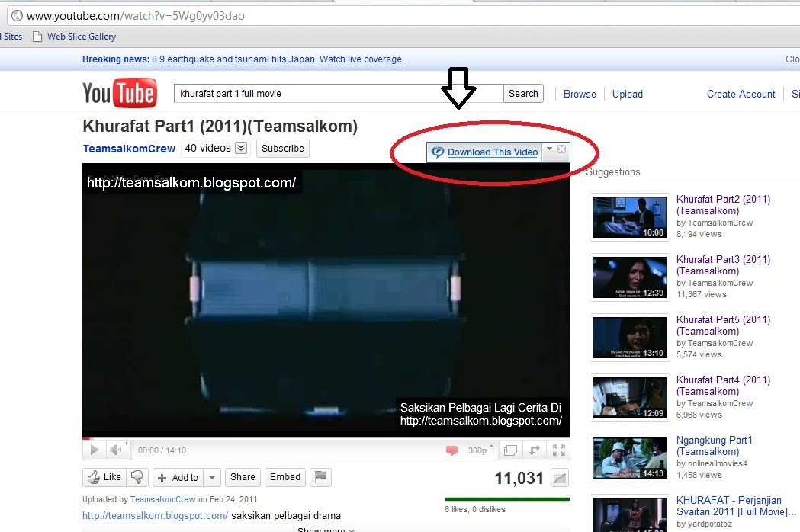Click the Share button
The image size is (800, 532).
(x=243, y=477)
